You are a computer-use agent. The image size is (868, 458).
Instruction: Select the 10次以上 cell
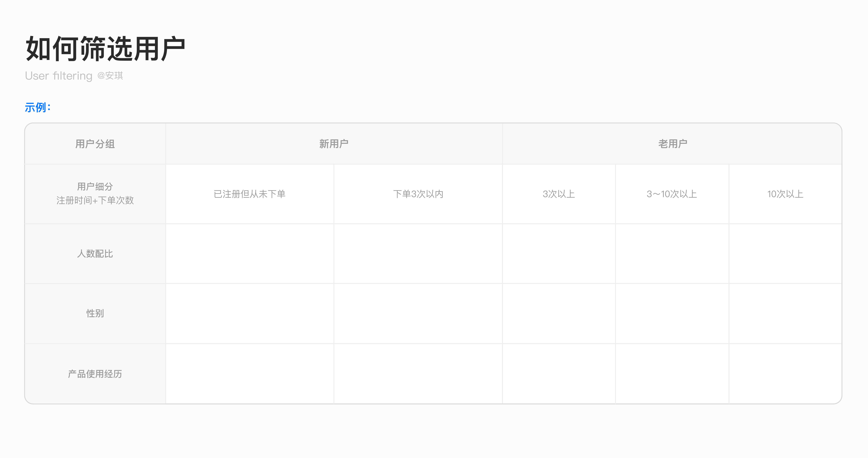click(x=785, y=194)
